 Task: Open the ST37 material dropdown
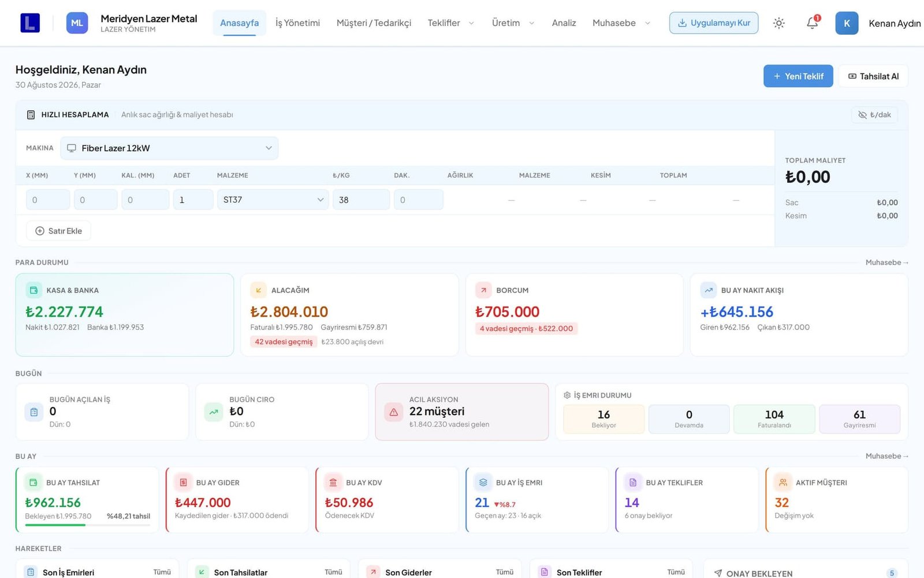coord(273,199)
